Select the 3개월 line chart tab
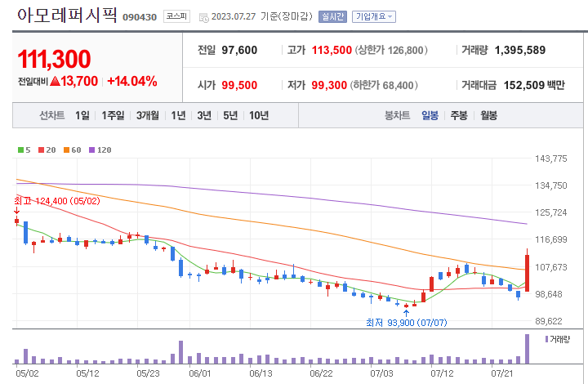Image resolution: width=588 pixels, height=384 pixels. click(147, 115)
